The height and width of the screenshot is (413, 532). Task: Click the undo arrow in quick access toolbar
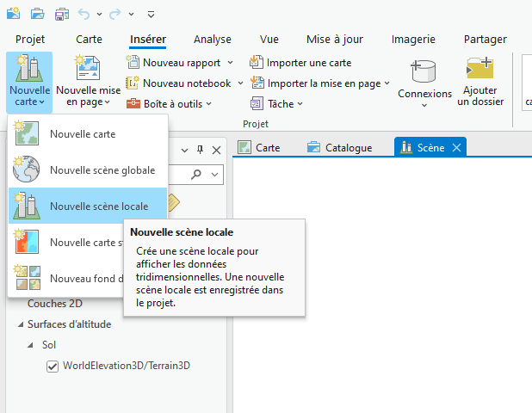pos(84,14)
